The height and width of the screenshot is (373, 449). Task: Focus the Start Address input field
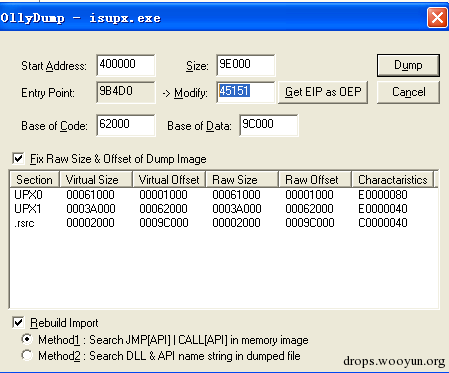[126, 65]
